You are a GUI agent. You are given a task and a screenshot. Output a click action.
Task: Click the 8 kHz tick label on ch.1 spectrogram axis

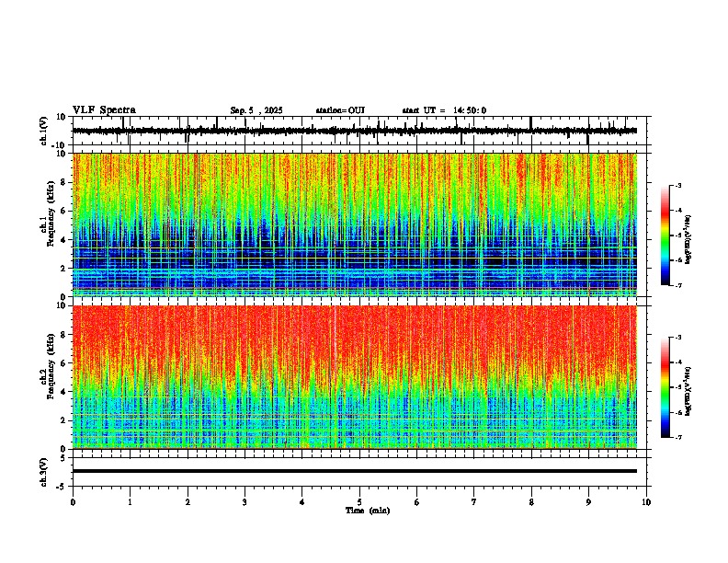[64, 182]
